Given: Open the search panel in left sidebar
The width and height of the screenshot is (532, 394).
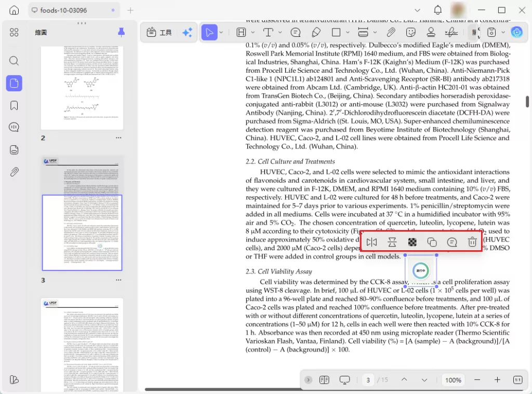Looking at the screenshot, I should coord(14,61).
